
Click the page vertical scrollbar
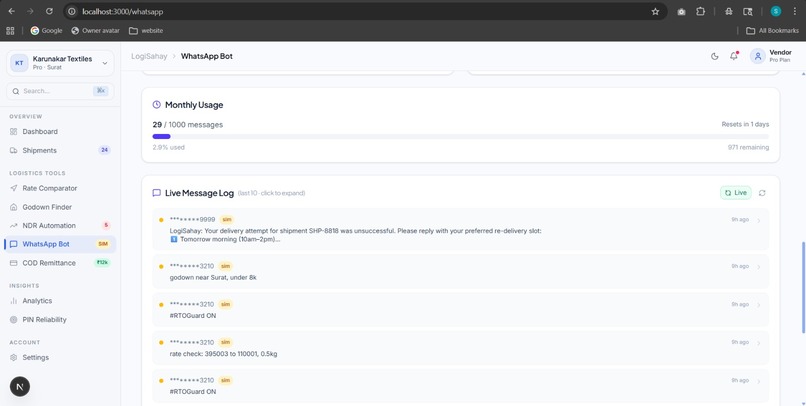tap(803, 287)
